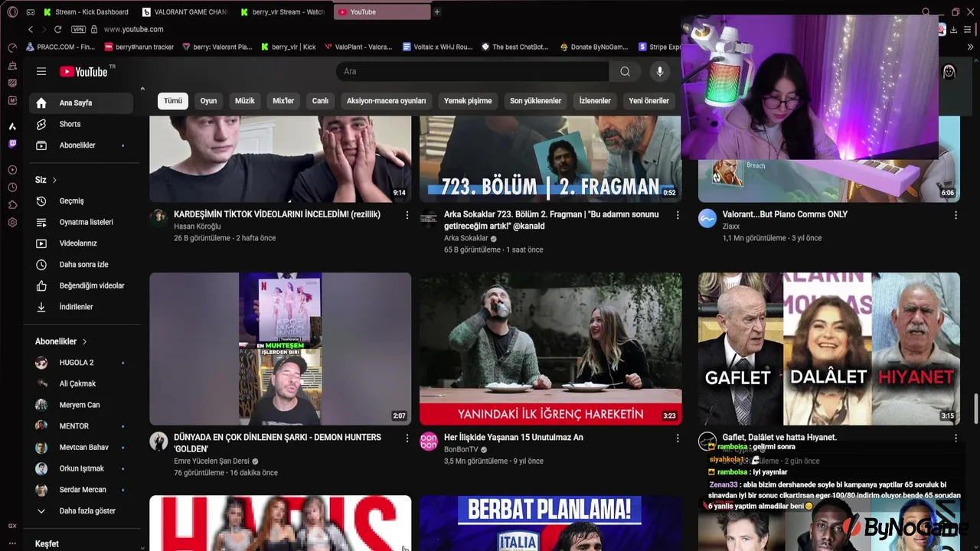Open GX Control speedometer icon
Screen dimensions: 980x551
[x=12, y=47]
